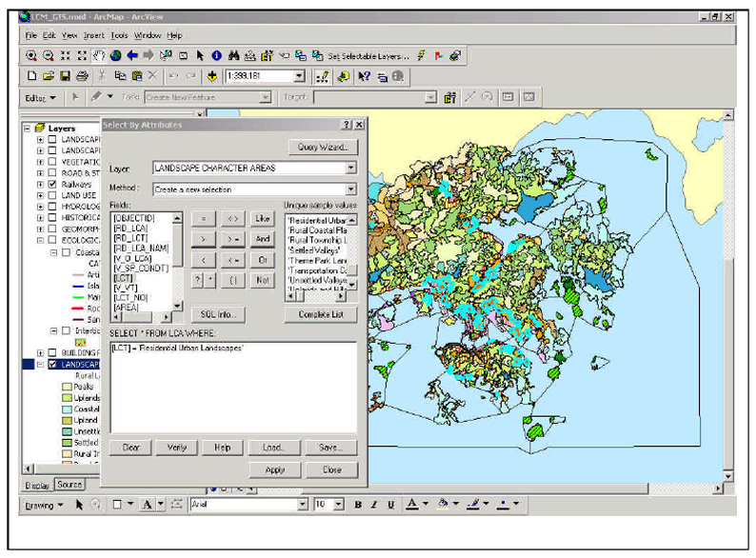Enable the VEGETATION layer checkbox
The image size is (756, 558).
pos(52,162)
